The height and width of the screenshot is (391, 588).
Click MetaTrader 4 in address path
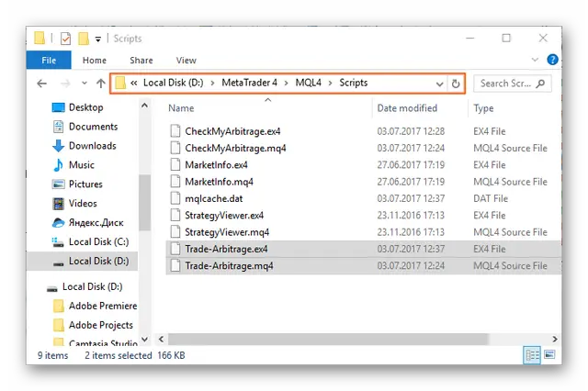[x=249, y=83]
